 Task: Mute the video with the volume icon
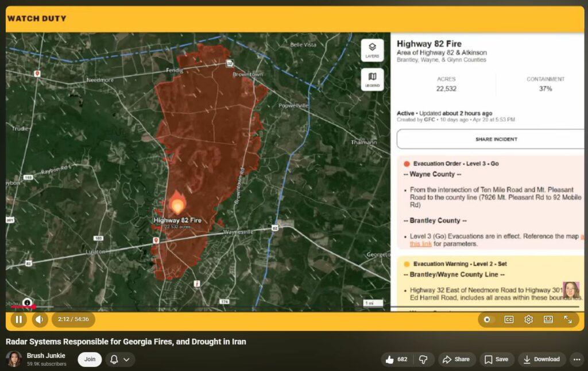coord(40,319)
